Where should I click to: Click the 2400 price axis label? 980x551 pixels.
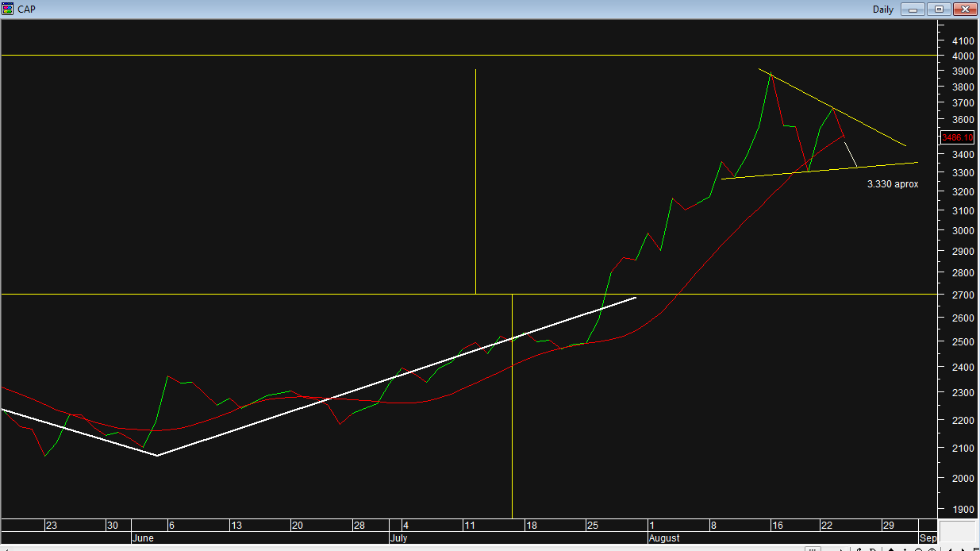[963, 368]
